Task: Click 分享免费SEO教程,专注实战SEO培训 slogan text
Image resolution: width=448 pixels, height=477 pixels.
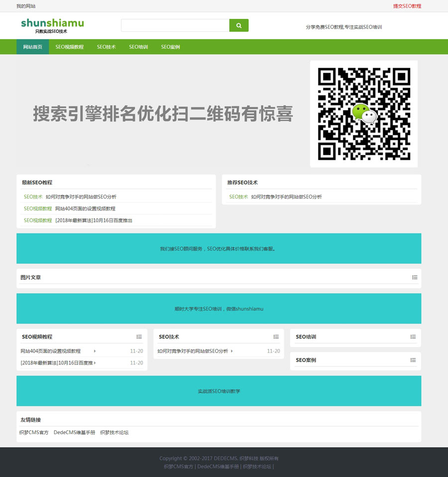Action: (x=343, y=27)
